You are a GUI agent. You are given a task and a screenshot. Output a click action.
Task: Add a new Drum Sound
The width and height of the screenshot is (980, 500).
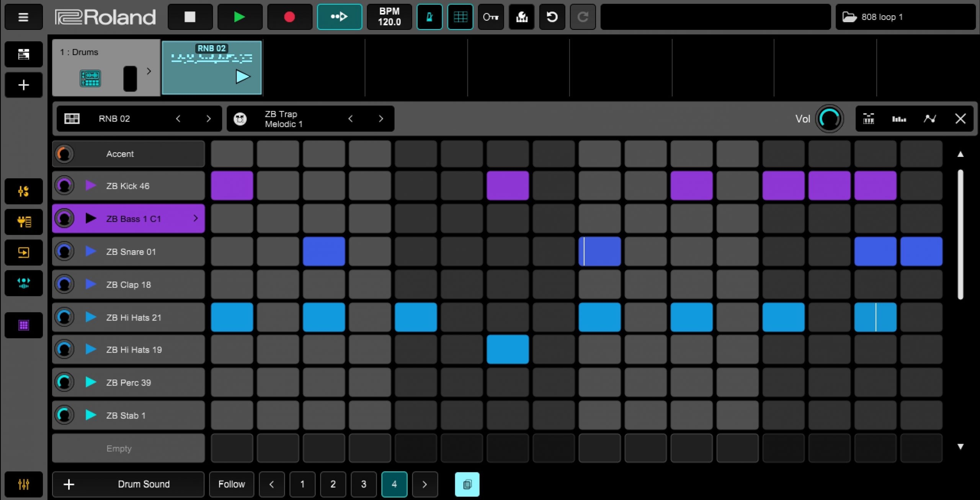pyautogui.click(x=128, y=484)
